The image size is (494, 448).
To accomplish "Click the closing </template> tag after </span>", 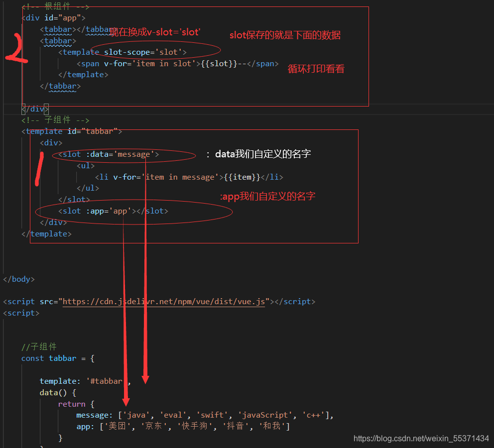I will pyautogui.click(x=83, y=75).
